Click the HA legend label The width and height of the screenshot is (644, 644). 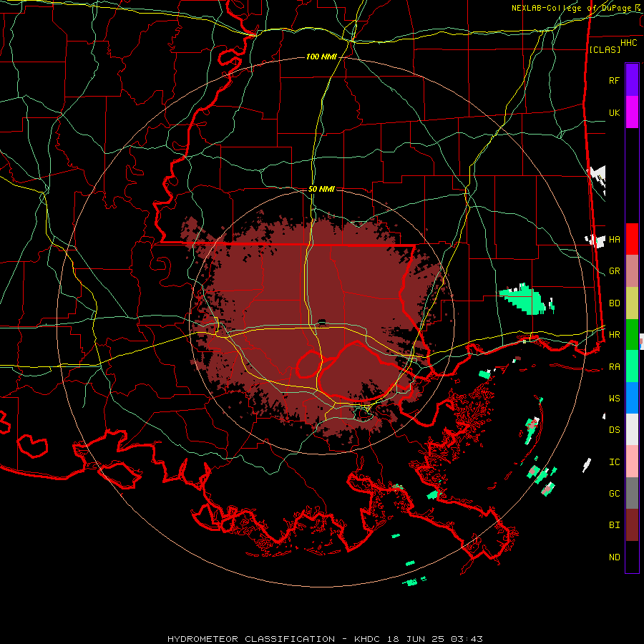614,240
